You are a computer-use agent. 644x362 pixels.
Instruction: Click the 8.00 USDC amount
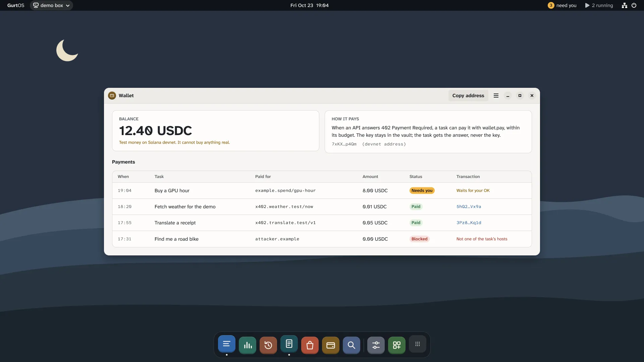[375, 191]
